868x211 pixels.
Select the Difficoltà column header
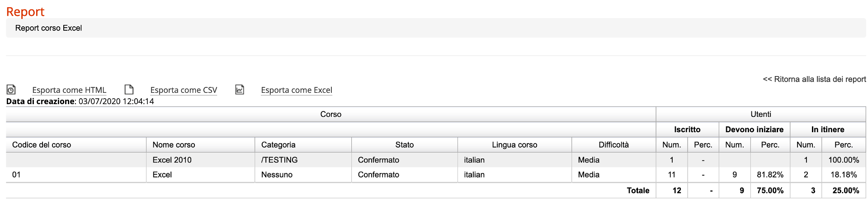614,145
